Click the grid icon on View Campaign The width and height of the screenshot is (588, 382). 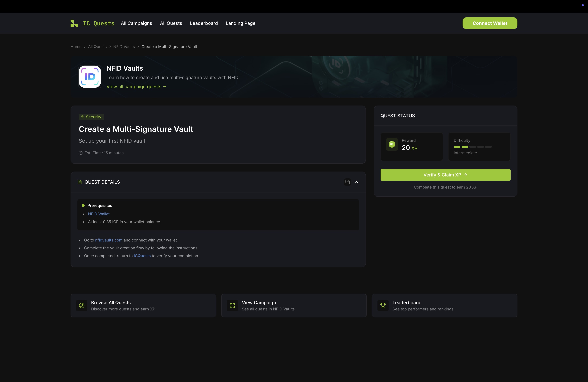[232, 306]
